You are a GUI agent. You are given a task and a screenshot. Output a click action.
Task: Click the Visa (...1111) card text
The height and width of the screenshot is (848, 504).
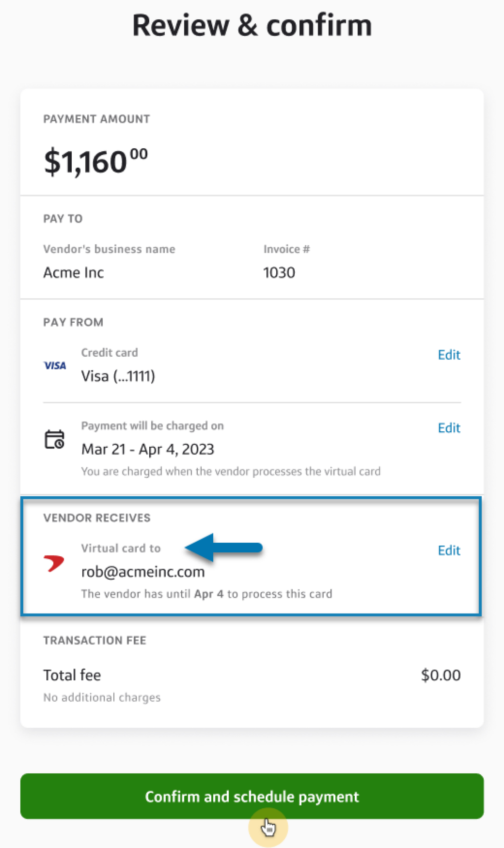(118, 376)
